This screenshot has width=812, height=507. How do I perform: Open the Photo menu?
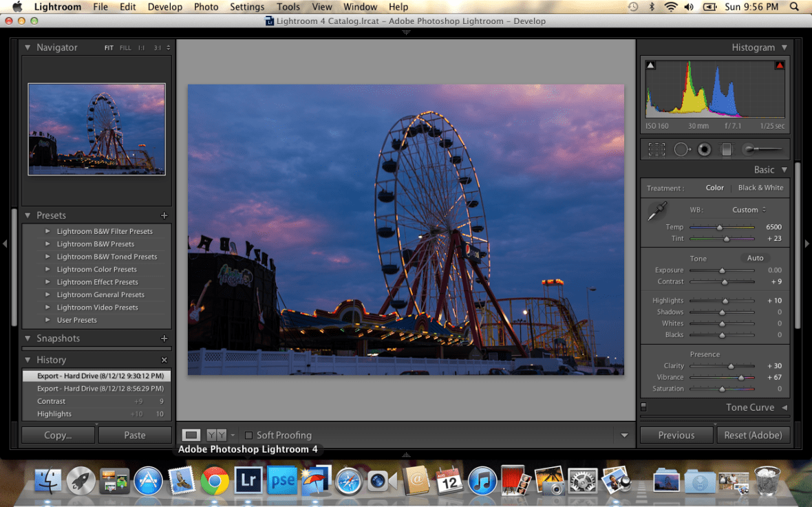point(206,7)
